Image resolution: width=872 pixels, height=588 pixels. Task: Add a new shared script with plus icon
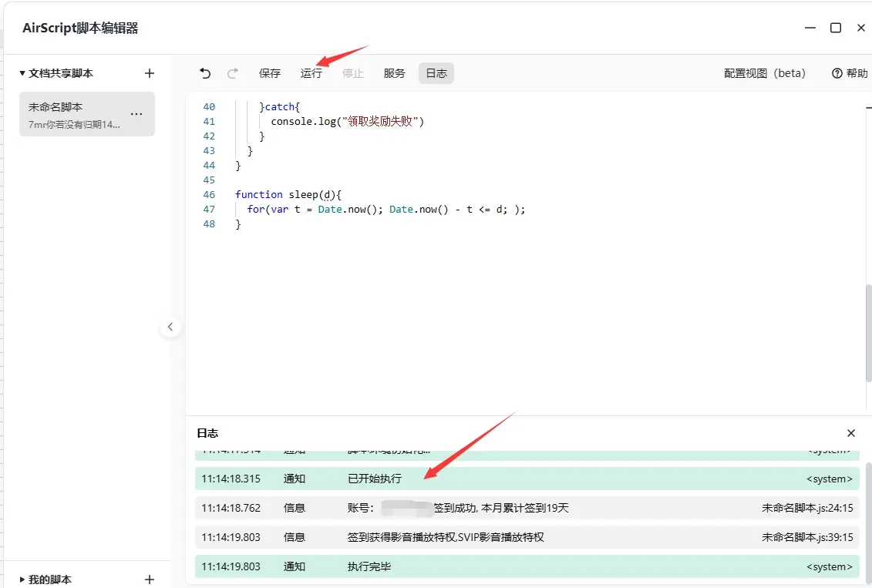(x=150, y=73)
